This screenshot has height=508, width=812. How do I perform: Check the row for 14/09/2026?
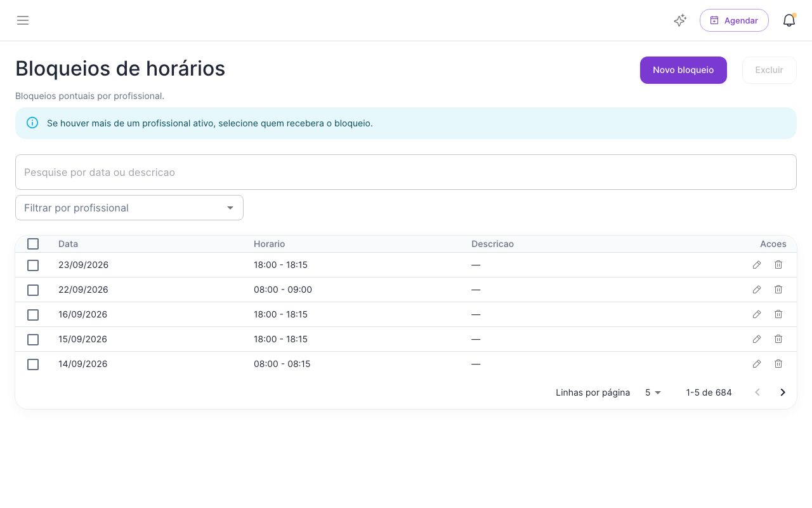point(33,364)
